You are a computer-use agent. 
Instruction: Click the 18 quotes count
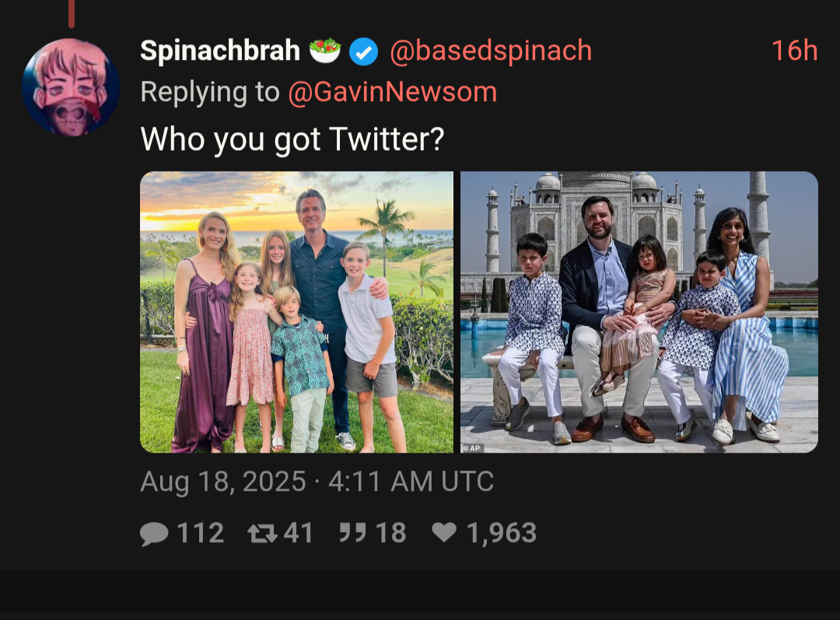390,533
